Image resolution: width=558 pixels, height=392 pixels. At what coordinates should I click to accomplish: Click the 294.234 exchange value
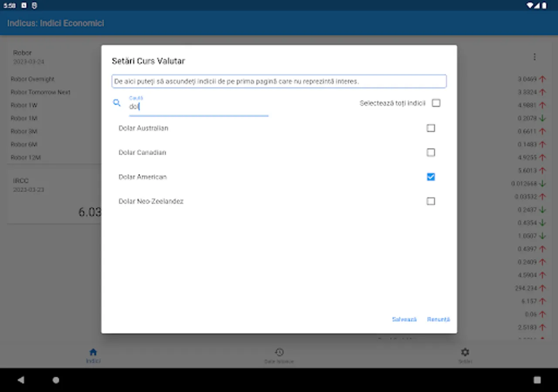pos(526,288)
